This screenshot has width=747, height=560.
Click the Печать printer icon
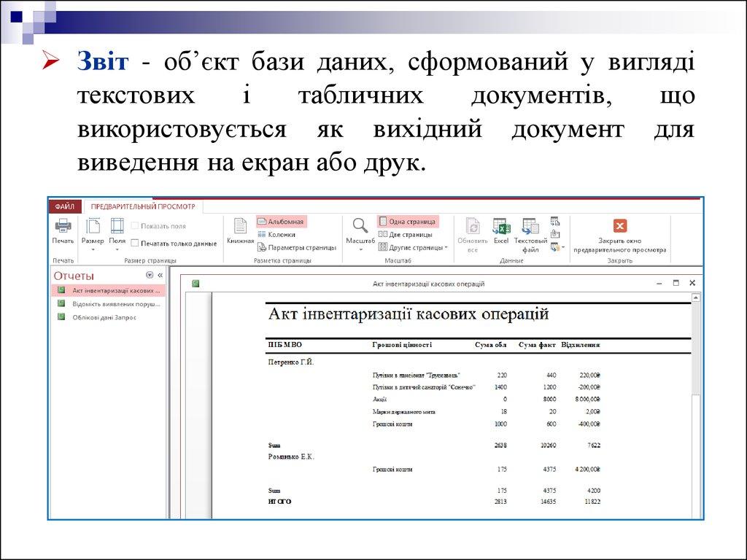63,227
